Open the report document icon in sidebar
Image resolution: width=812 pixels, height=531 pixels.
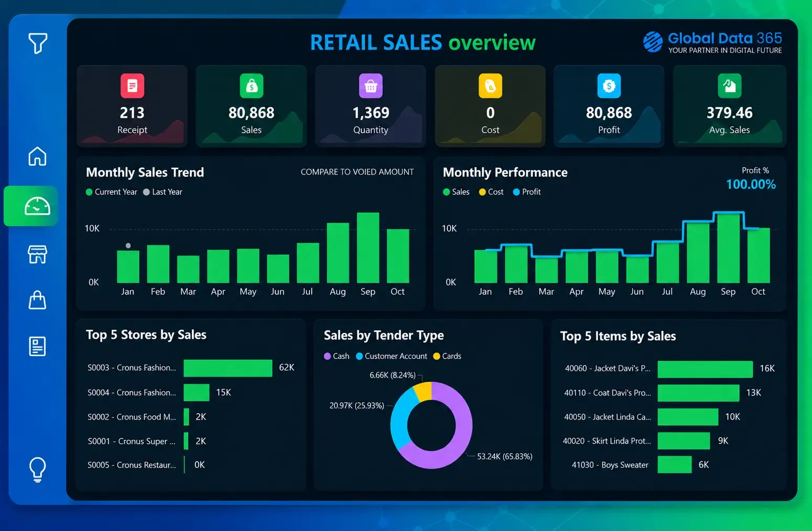(x=37, y=346)
